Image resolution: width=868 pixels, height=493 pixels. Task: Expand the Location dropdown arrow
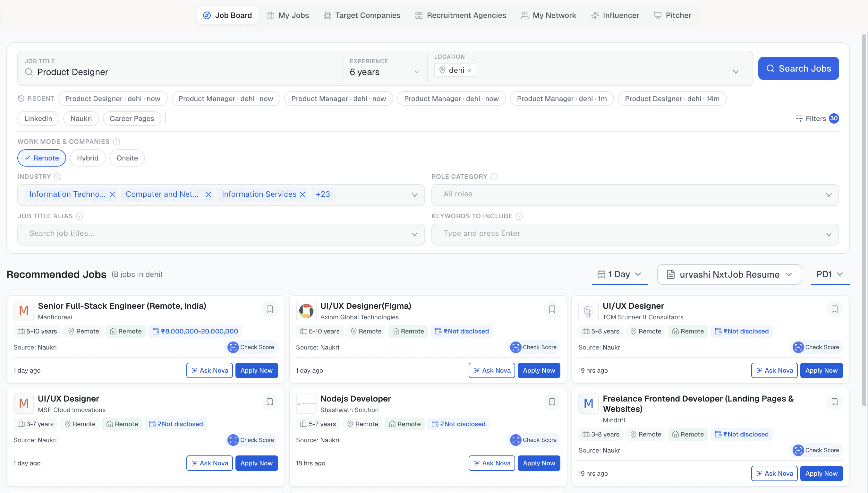736,72
